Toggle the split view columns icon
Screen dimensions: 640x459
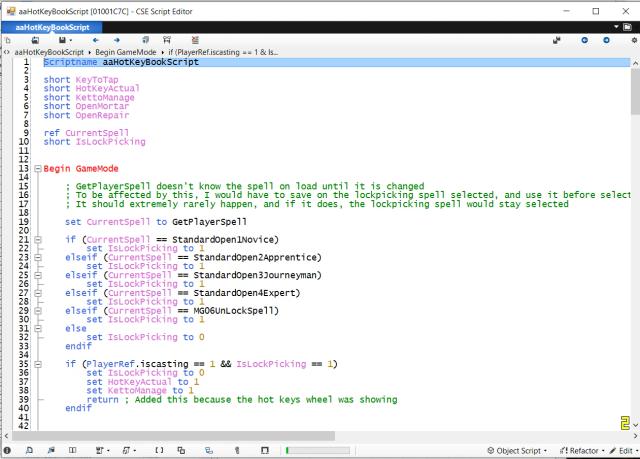73,450
